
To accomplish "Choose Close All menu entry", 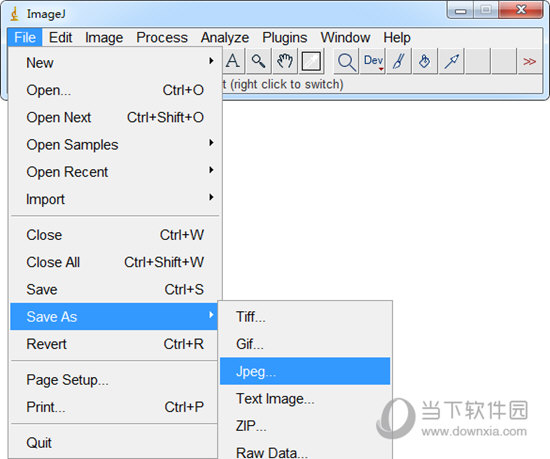I will click(x=114, y=262).
